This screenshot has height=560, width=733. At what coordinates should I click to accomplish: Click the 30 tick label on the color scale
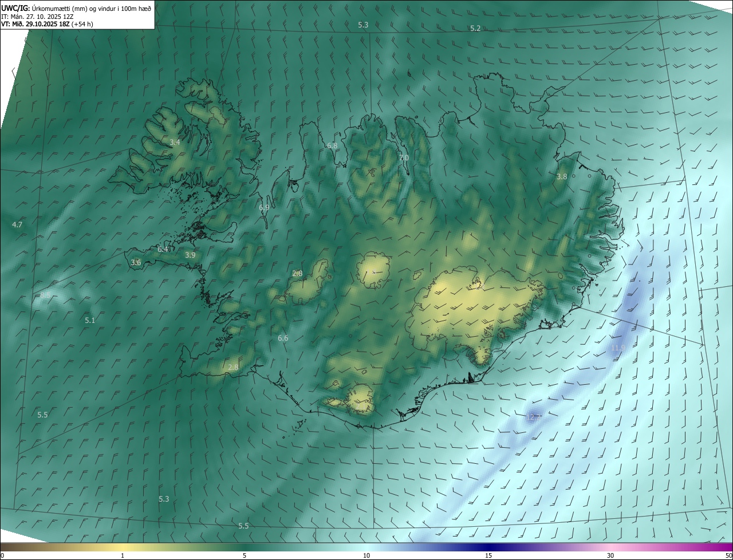610,555
